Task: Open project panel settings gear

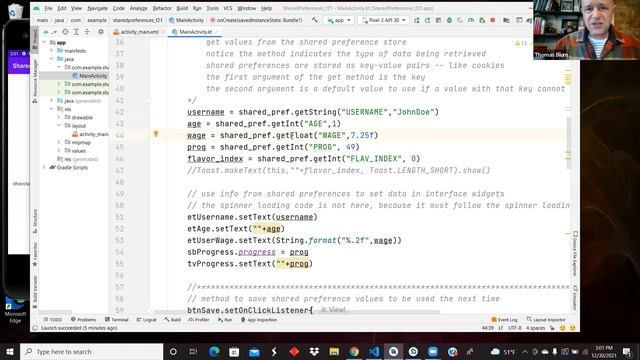Action: [x=101, y=31]
